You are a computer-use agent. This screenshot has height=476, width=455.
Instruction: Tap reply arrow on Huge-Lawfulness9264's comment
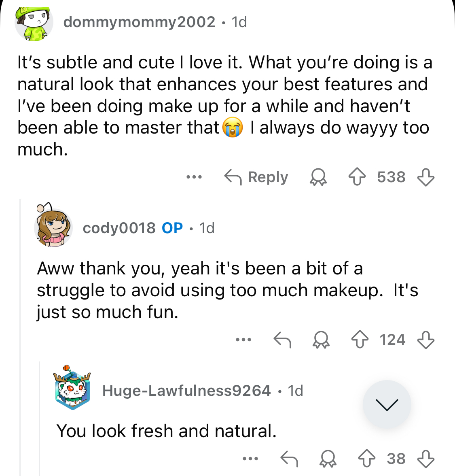tap(289, 459)
